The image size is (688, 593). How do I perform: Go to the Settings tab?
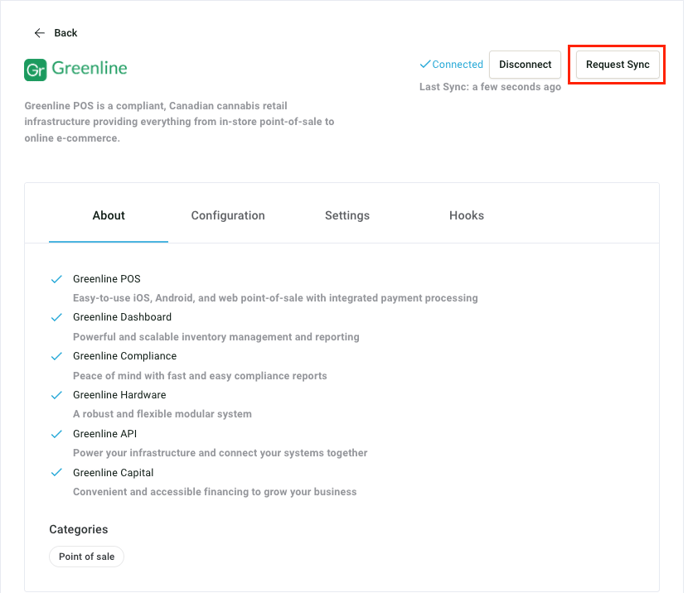click(x=347, y=215)
